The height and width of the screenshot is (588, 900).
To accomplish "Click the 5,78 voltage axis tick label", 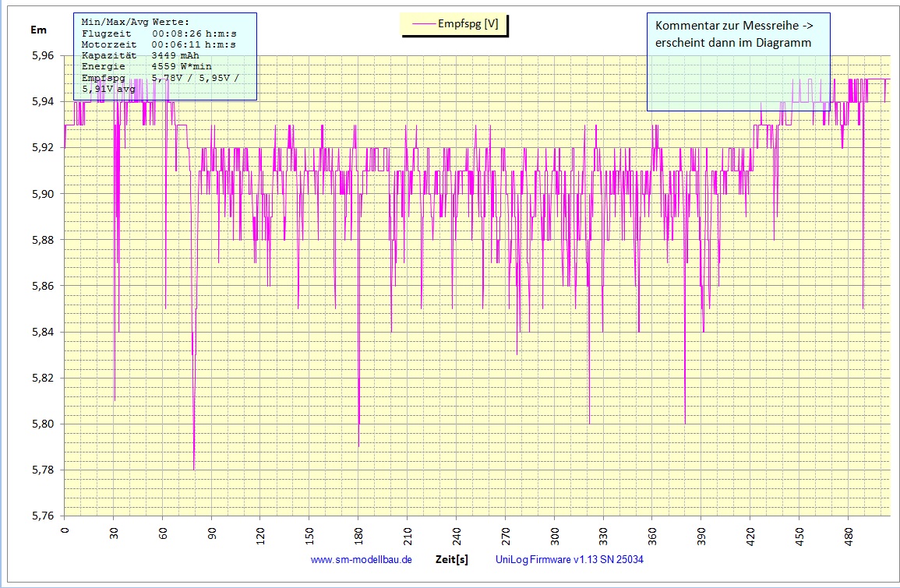I will pos(43,470).
